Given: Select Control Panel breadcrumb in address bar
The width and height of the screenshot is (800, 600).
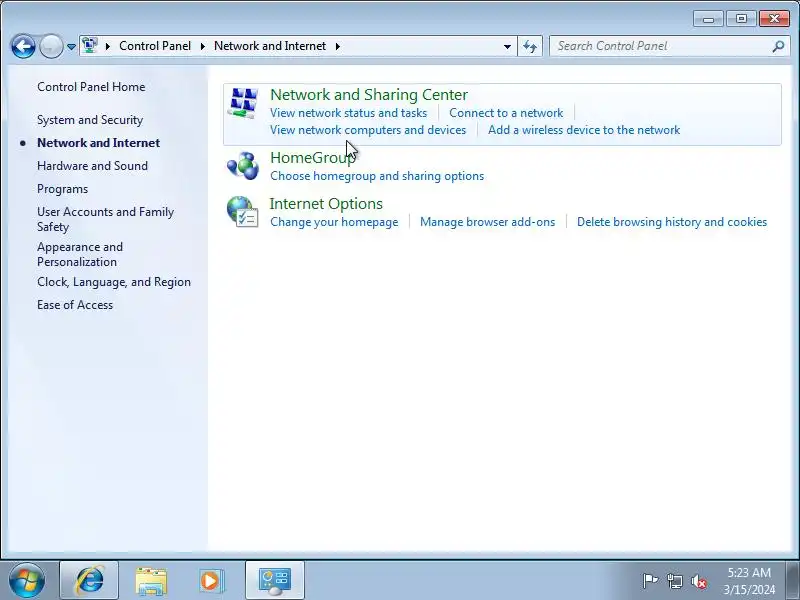Looking at the screenshot, I should (155, 46).
